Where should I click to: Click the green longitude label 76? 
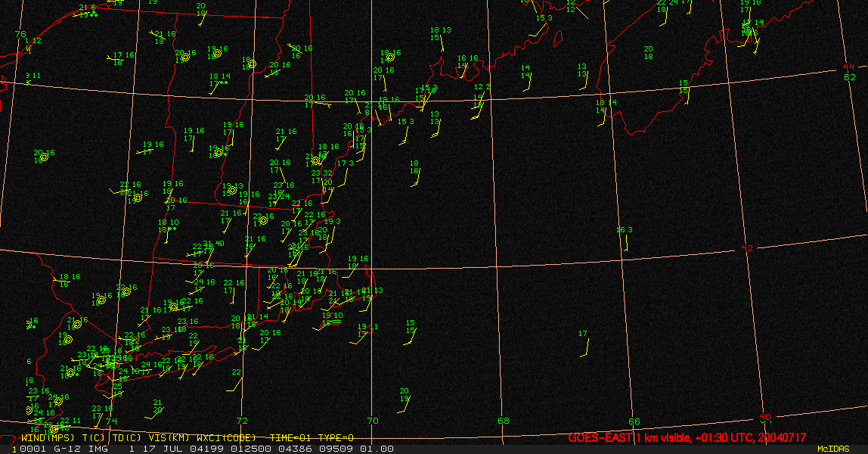click(x=20, y=34)
